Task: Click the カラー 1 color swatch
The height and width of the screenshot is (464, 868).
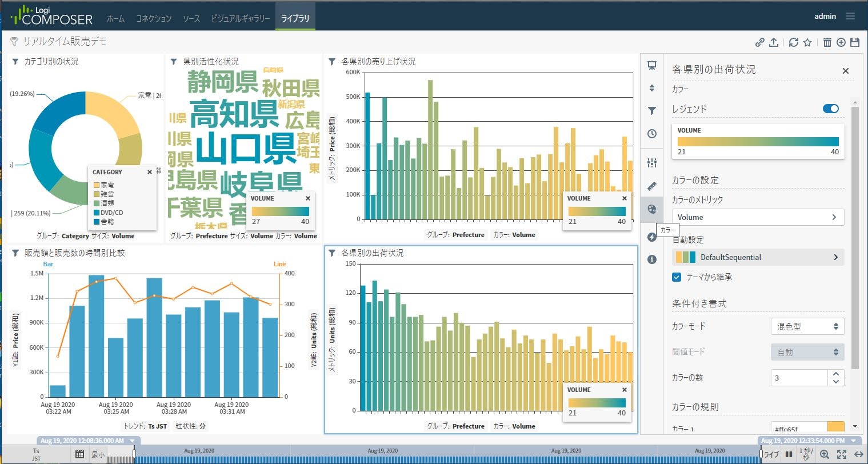Action: coord(835,426)
